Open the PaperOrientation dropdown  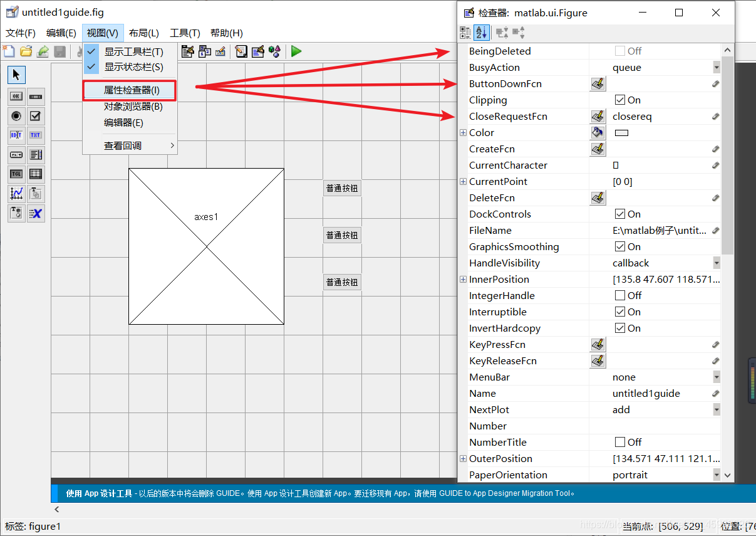click(x=717, y=475)
